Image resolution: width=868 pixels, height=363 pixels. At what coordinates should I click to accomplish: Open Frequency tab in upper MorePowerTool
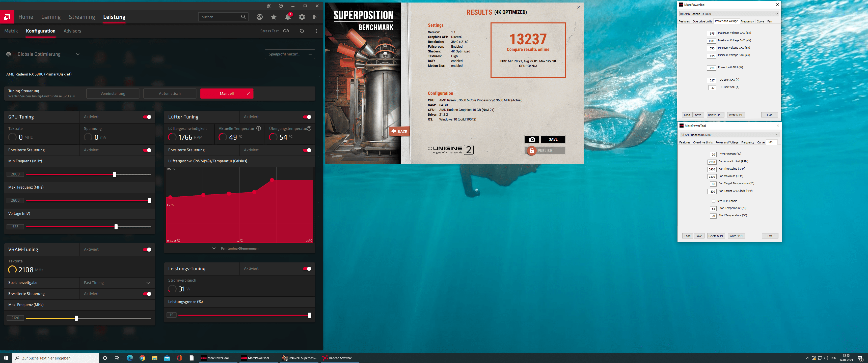pos(747,21)
